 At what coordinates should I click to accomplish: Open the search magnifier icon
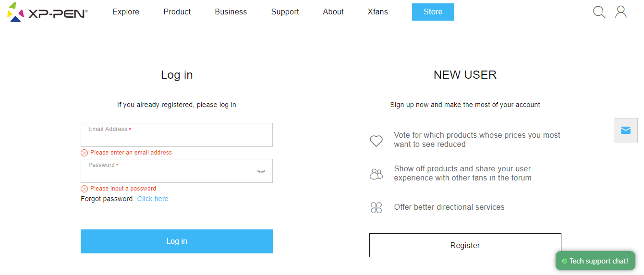point(599,12)
